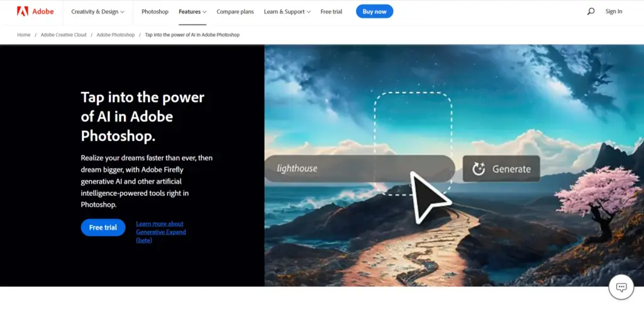Click the blue Free trial hero button

[103, 227]
